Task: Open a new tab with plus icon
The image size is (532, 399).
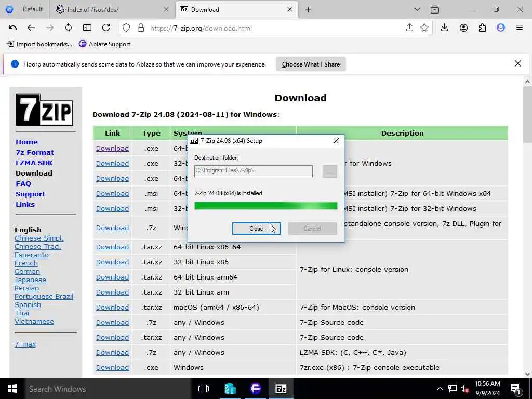Action: click(308, 10)
